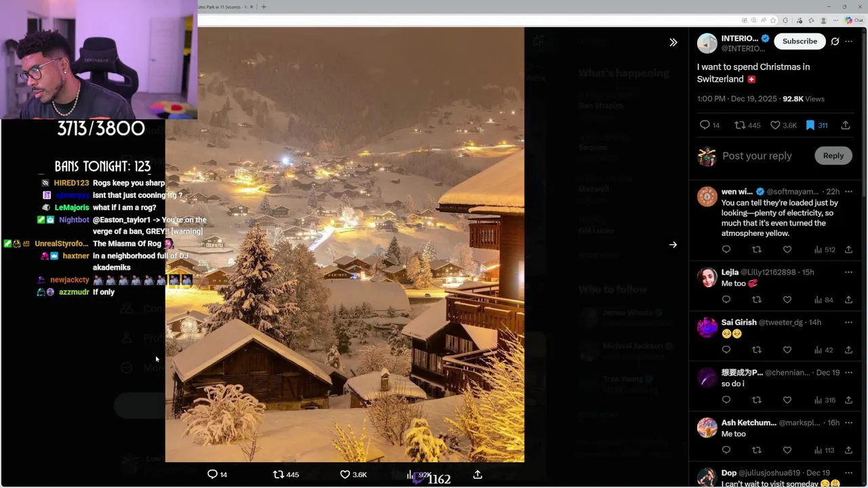Go to next image with right arrow
The width and height of the screenshot is (868, 488).
coord(673,245)
